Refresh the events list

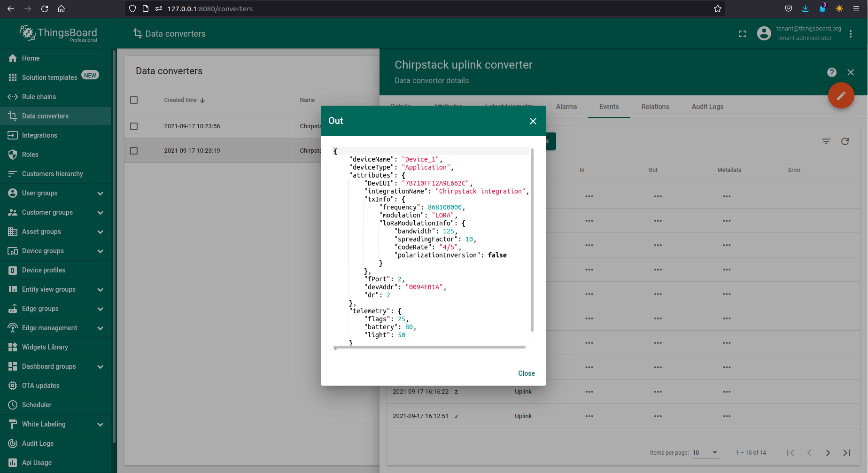[x=845, y=141]
